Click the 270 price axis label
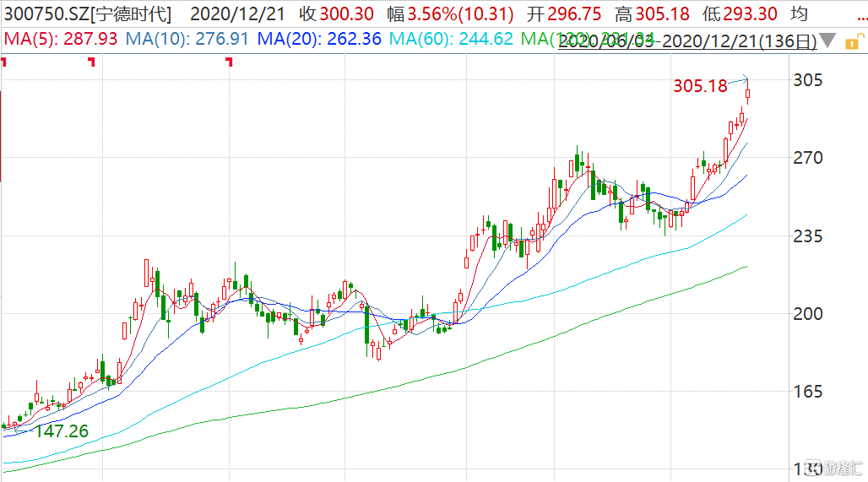 tap(808, 158)
